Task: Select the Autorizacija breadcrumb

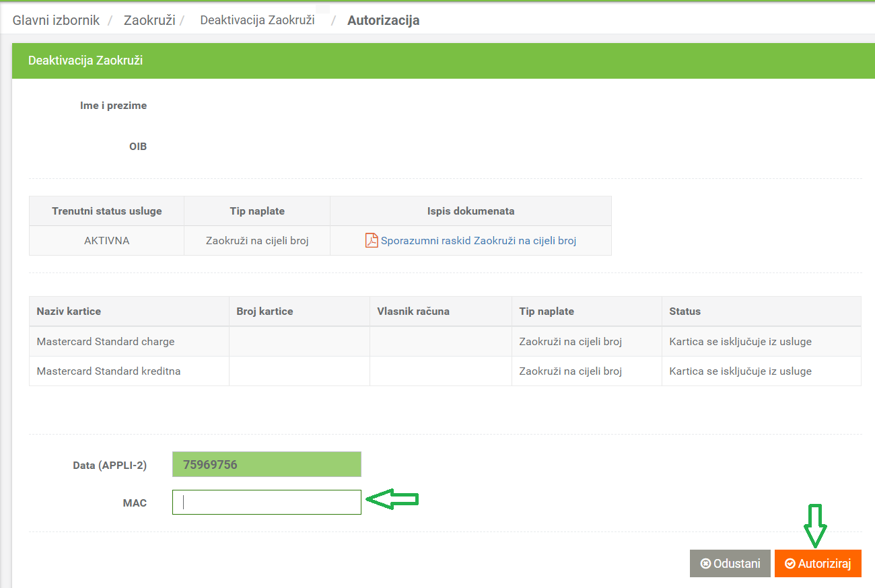Action: click(x=384, y=20)
